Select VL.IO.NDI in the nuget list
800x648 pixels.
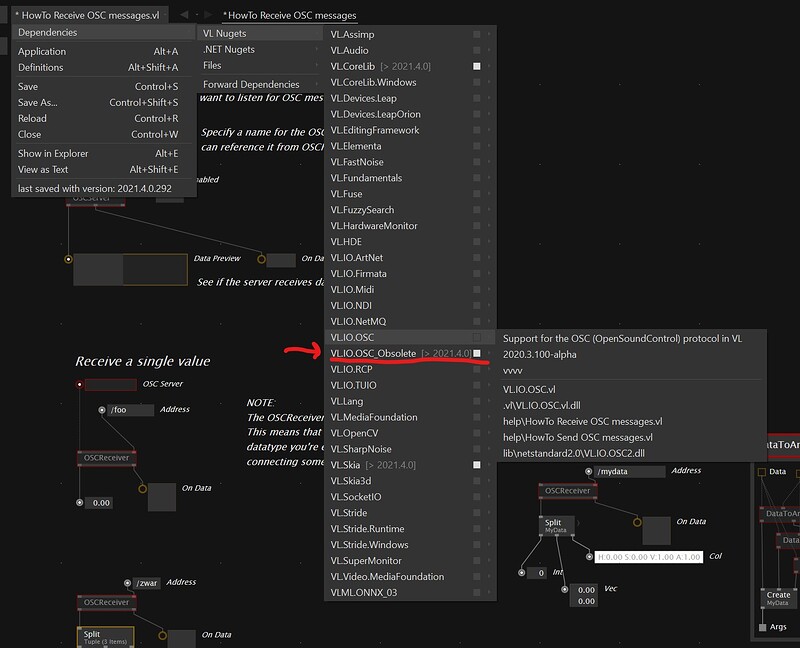(x=410, y=305)
